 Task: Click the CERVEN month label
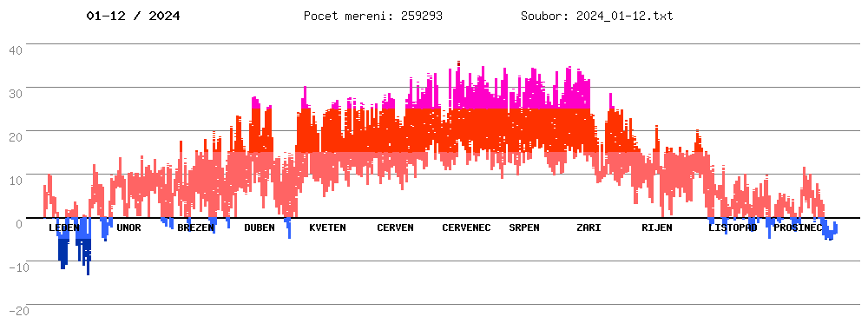tap(395, 228)
